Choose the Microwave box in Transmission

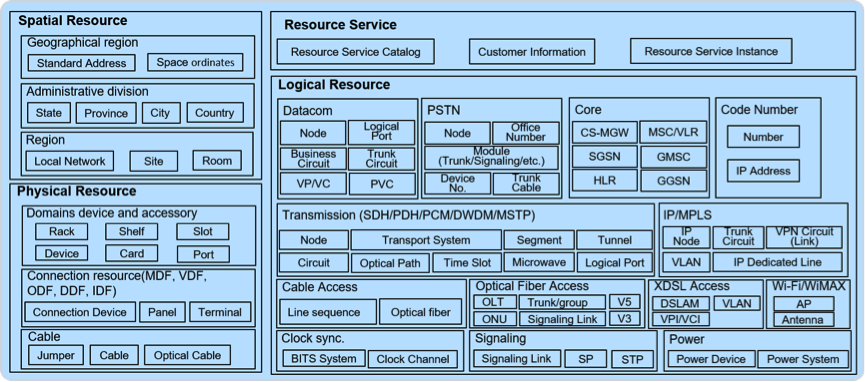(539, 262)
